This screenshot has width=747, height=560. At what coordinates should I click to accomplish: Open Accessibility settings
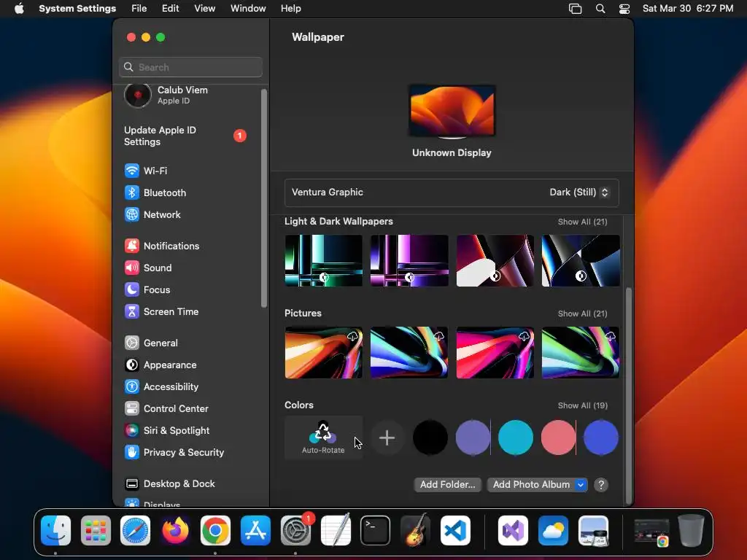tap(161, 386)
